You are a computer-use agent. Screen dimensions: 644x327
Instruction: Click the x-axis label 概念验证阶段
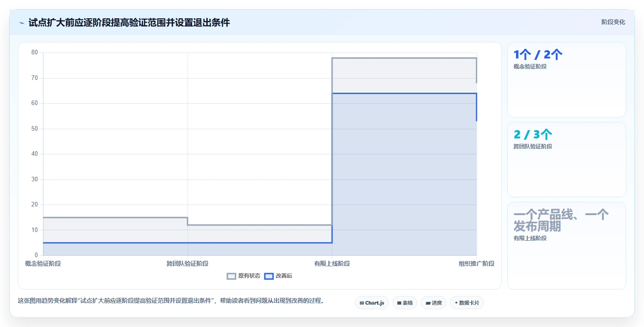[x=43, y=264]
